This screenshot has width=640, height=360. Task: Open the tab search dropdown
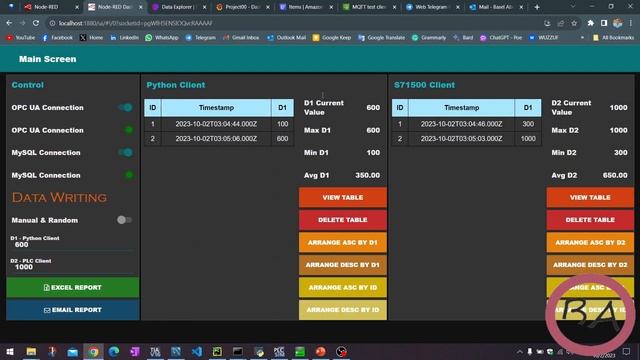pyautogui.click(x=573, y=7)
